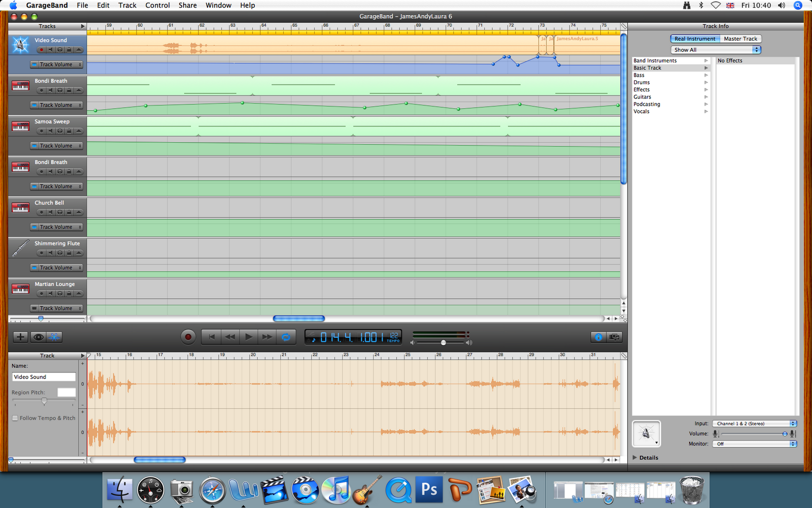
Task: Open Photoshop from the Dock
Action: coord(429,489)
